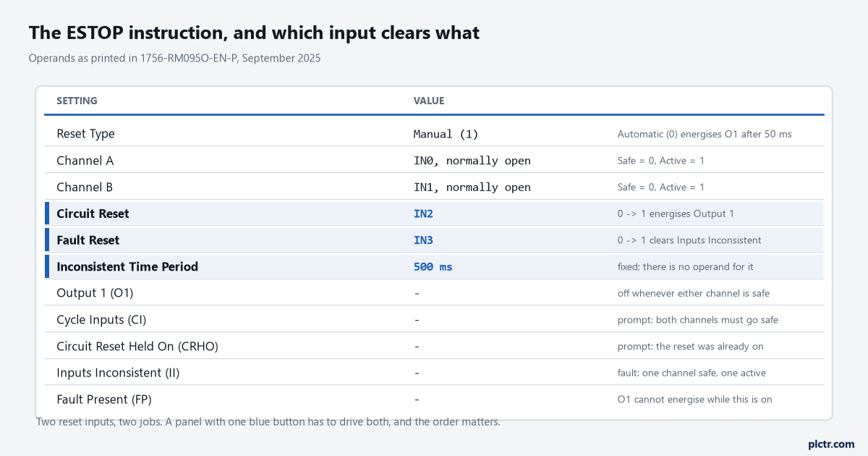Click the dash value in the Output 1 row
The width and height of the screenshot is (868, 456).
(x=417, y=293)
